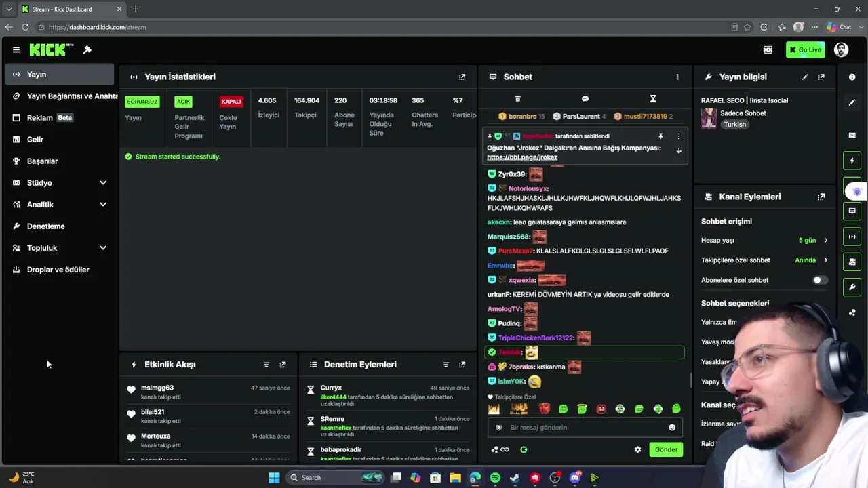Click the info icon in right sidebar
This screenshot has height=488, width=868.
[852, 77]
